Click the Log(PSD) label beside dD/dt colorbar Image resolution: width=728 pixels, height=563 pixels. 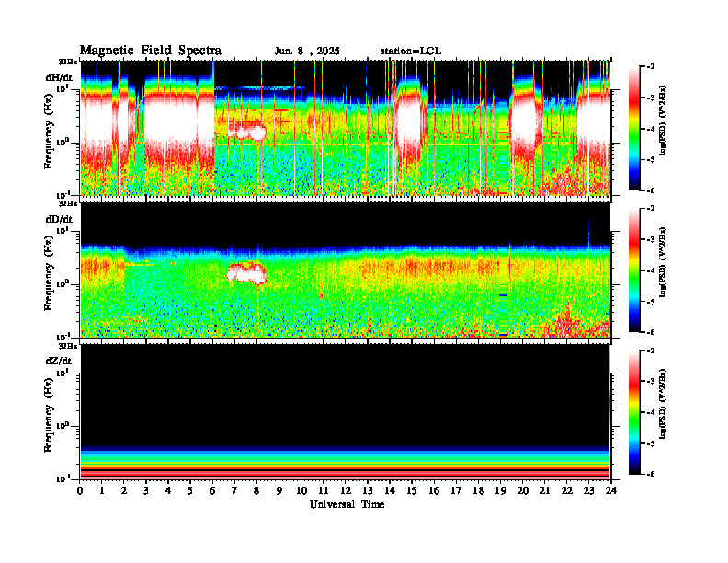click(663, 262)
